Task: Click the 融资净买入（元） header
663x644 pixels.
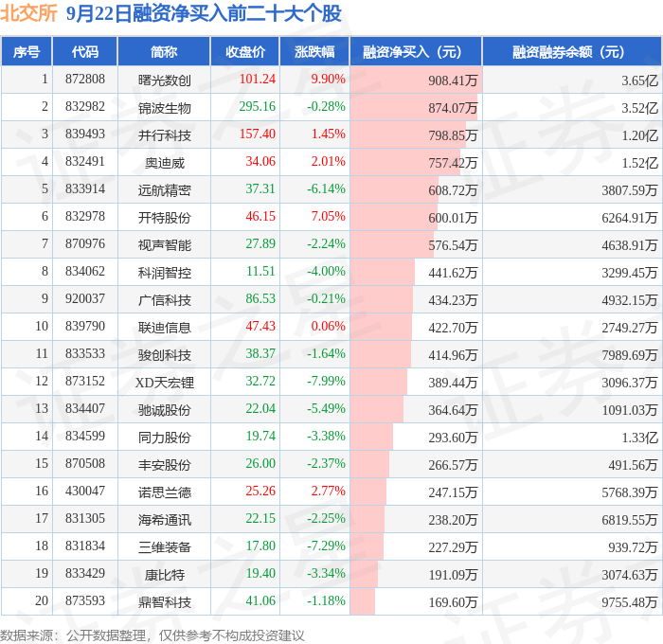Action: pyautogui.click(x=415, y=52)
